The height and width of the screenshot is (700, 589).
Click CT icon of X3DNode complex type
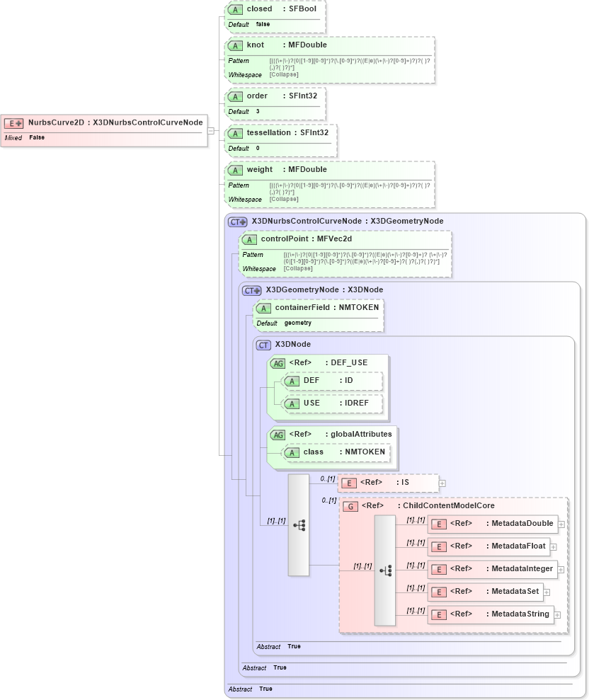click(263, 345)
